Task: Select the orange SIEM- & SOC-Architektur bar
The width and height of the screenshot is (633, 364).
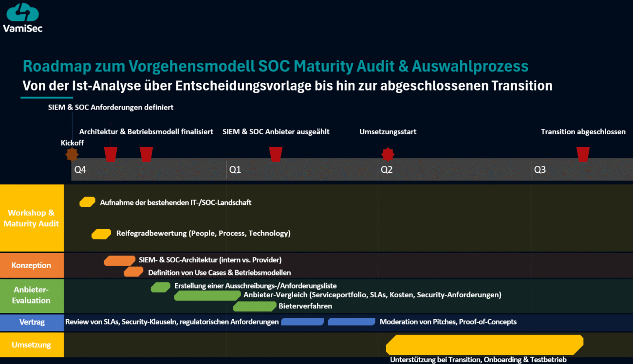Action: 119,260
